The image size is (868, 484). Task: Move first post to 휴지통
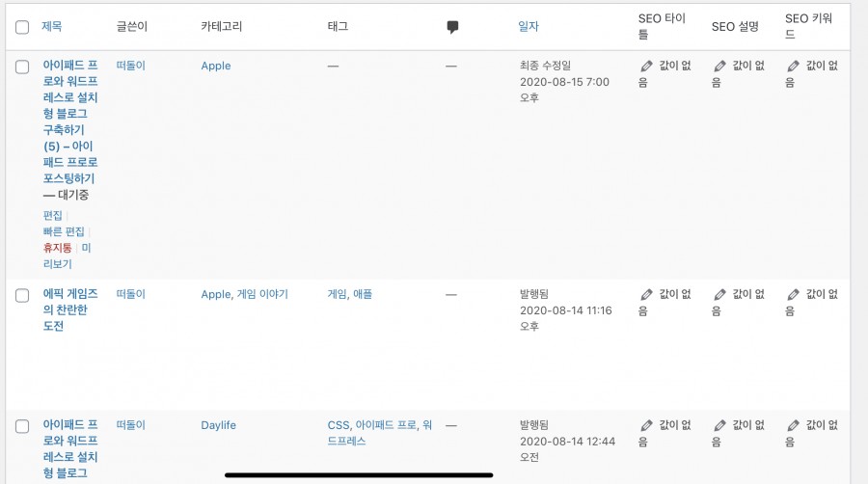57,247
